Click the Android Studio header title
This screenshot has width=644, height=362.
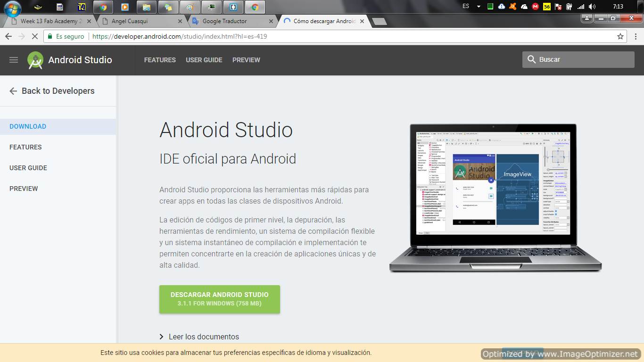pyautogui.click(x=80, y=60)
